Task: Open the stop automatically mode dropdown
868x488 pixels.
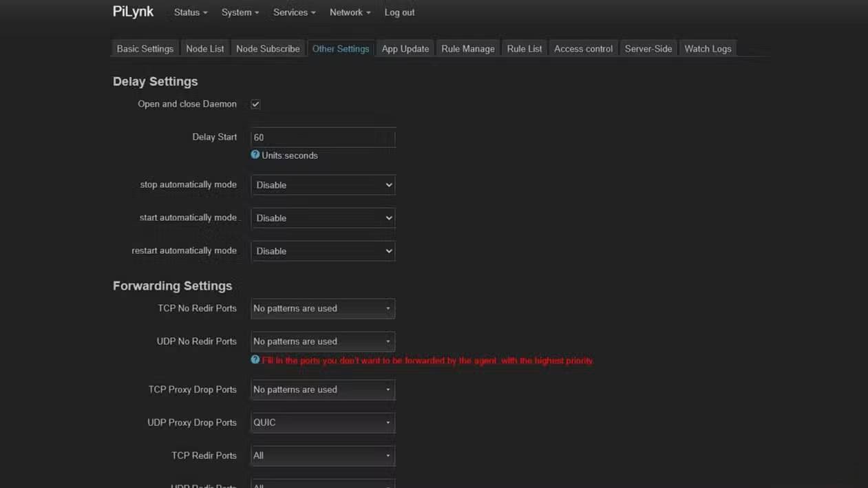Action: [323, 184]
